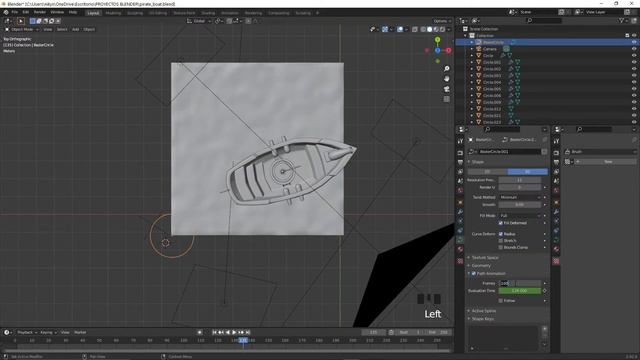Toggle visibility eye of BezierCircle row

coord(634,42)
